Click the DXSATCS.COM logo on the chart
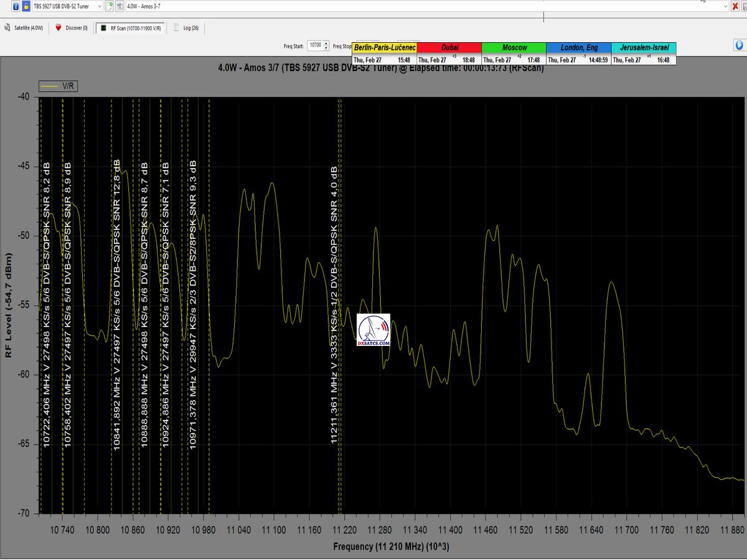This screenshot has width=747, height=560. [374, 330]
